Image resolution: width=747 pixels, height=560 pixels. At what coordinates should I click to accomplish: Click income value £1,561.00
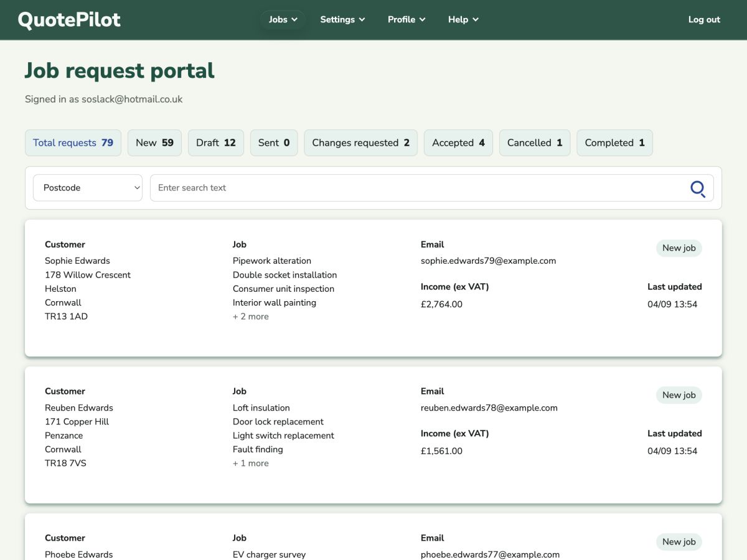(x=442, y=451)
